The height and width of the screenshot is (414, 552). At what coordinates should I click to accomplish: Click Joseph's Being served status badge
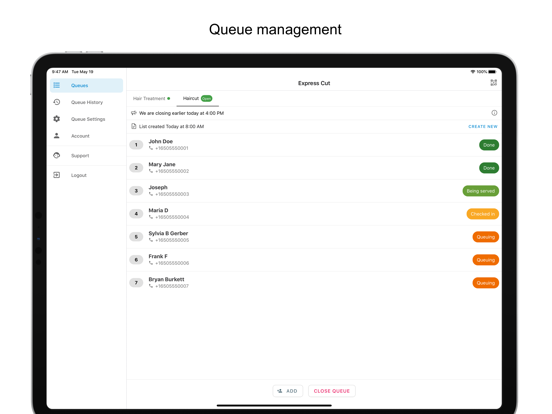481,191
